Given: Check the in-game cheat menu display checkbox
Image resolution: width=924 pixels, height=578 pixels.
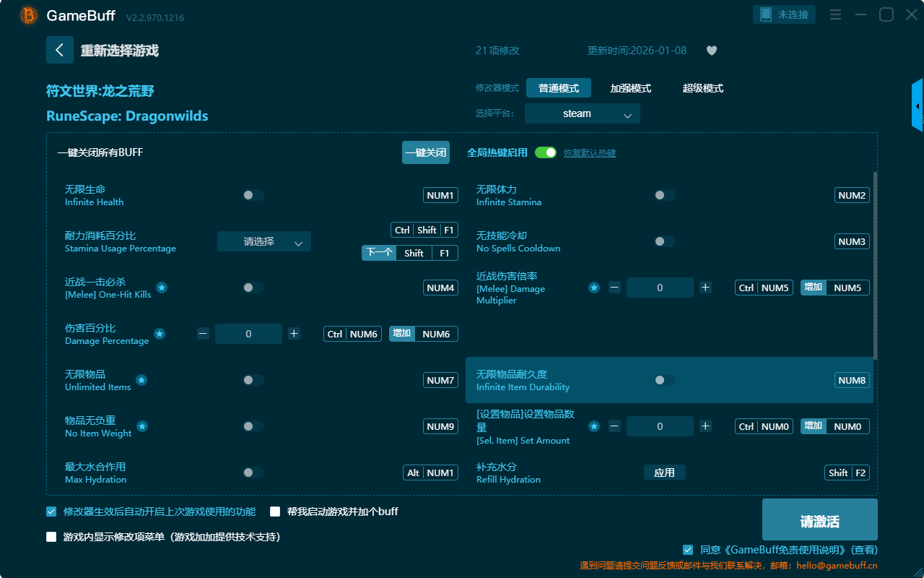Looking at the screenshot, I should pyautogui.click(x=51, y=537).
